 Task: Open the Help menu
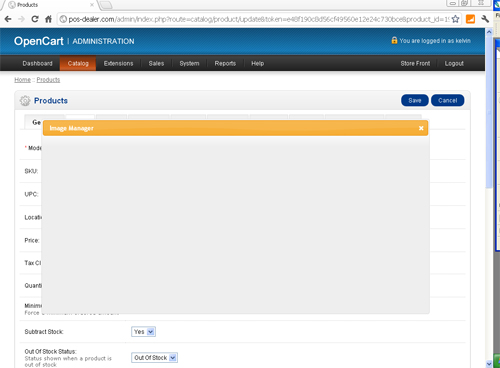258,63
